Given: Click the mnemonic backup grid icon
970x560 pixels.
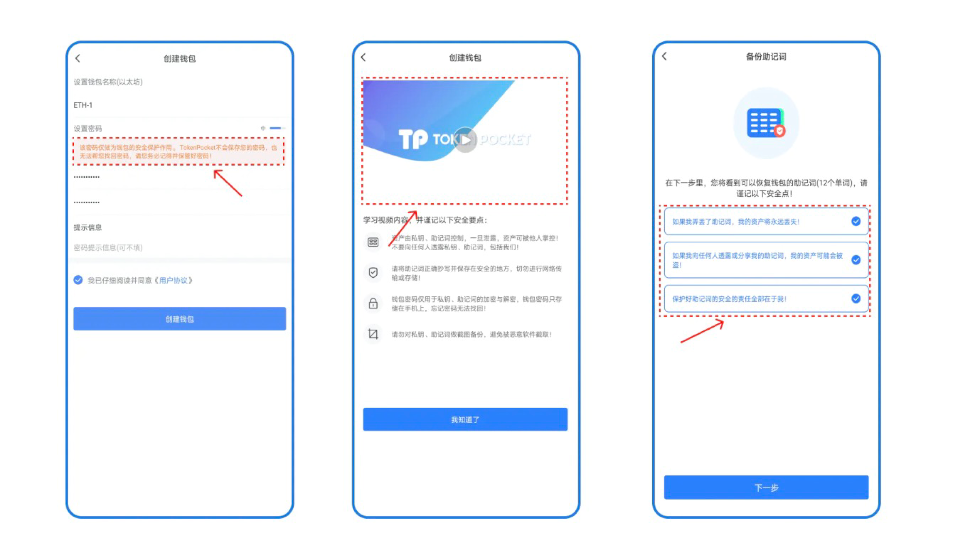Looking at the screenshot, I should 766,124.
